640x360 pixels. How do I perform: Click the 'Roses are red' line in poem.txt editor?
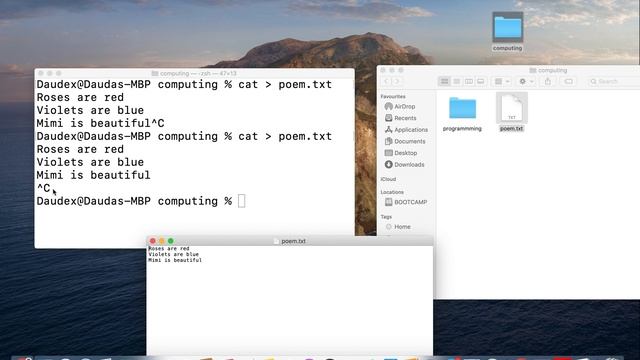169,249
